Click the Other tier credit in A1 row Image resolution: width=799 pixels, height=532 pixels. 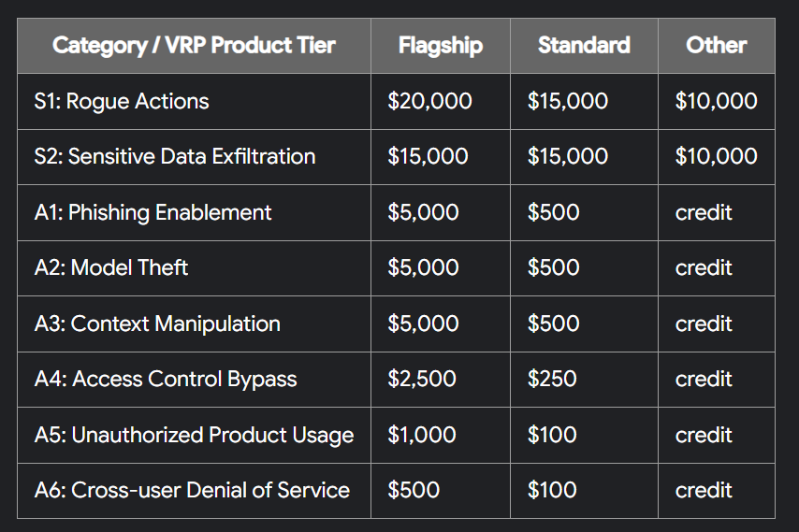(x=704, y=212)
